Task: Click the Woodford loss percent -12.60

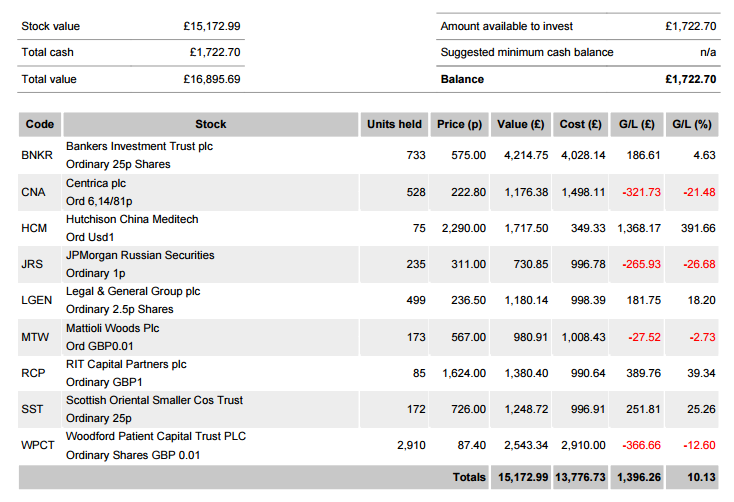Action: [x=699, y=445]
